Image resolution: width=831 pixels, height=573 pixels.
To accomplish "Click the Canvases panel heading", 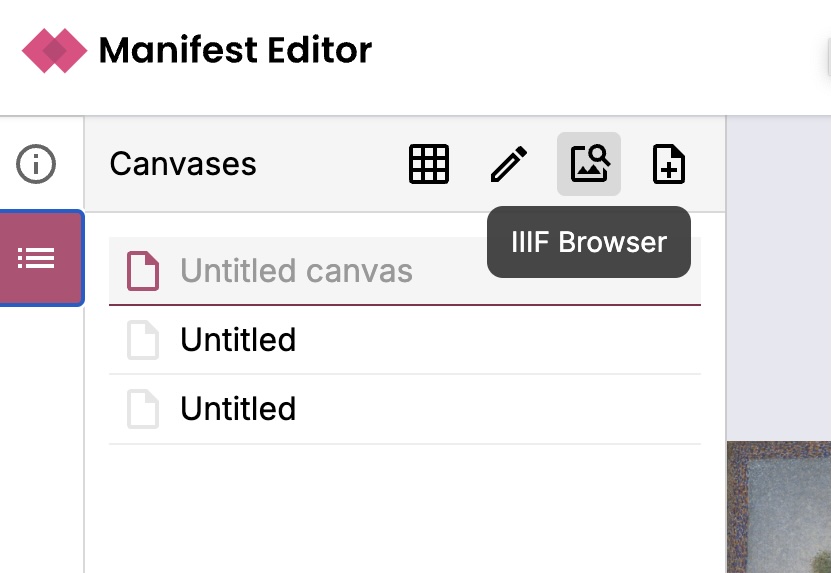I will tap(183, 164).
